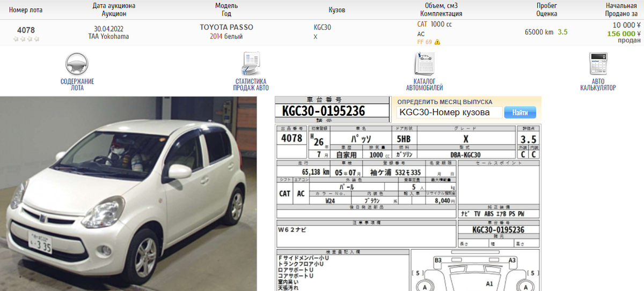
Task: Click the sold price 156 000 ¥
Action: tap(624, 33)
